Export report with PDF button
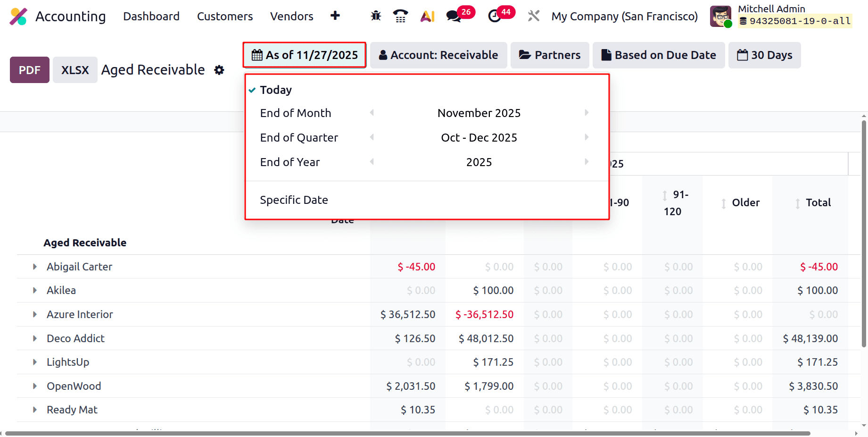 tap(30, 70)
